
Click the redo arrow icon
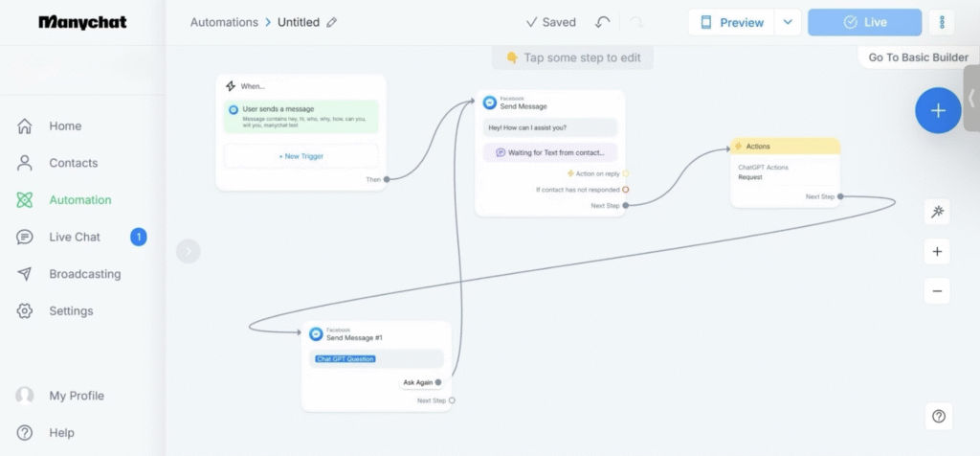coord(636,22)
